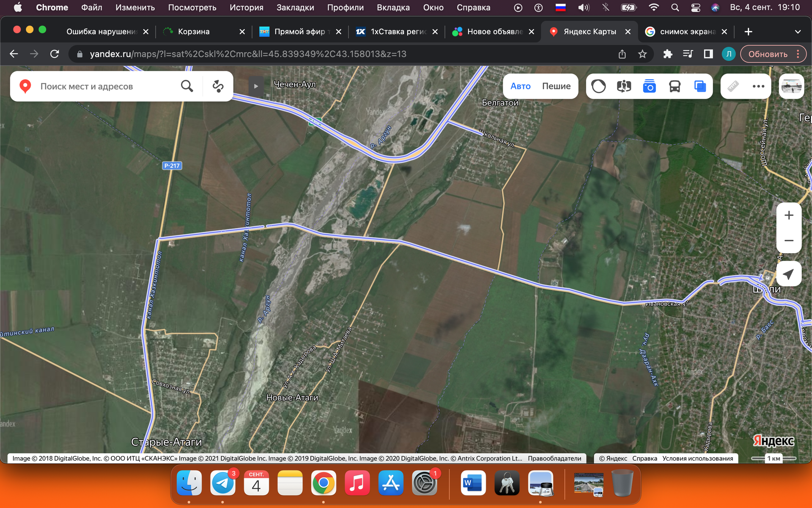Click the search places input field
812x508 pixels.
(106, 86)
